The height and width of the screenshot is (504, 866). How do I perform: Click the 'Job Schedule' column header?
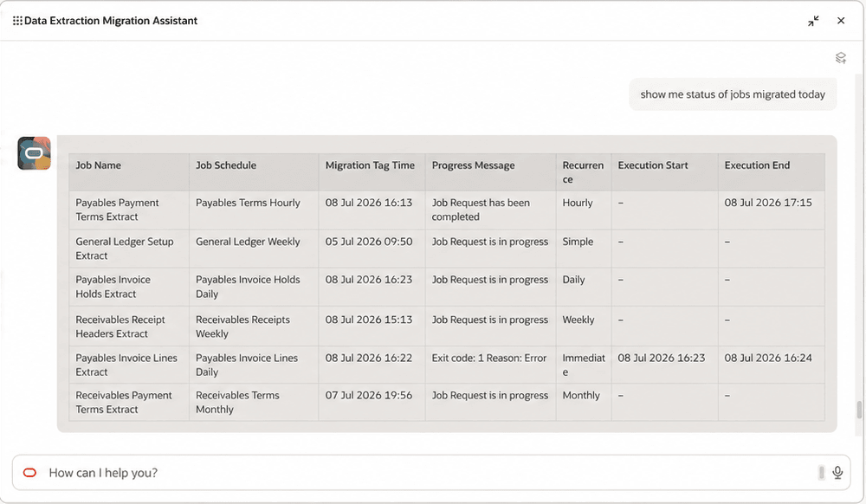pos(254,172)
